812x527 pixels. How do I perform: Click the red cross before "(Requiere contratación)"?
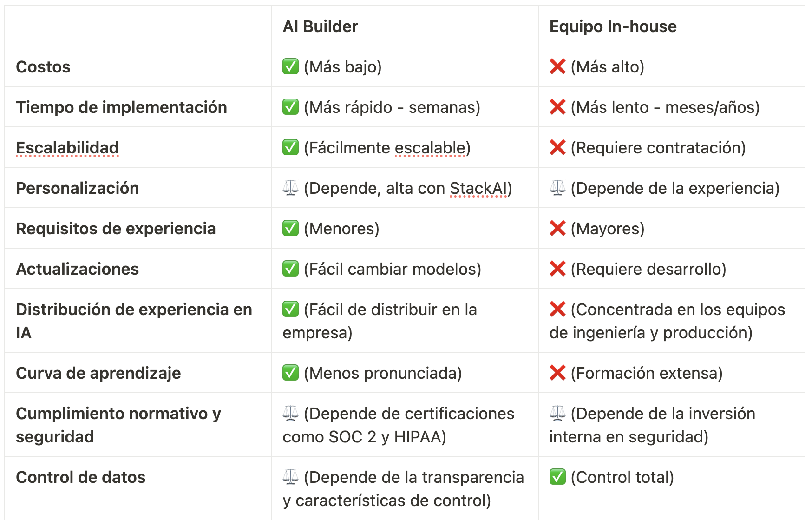pos(557,147)
